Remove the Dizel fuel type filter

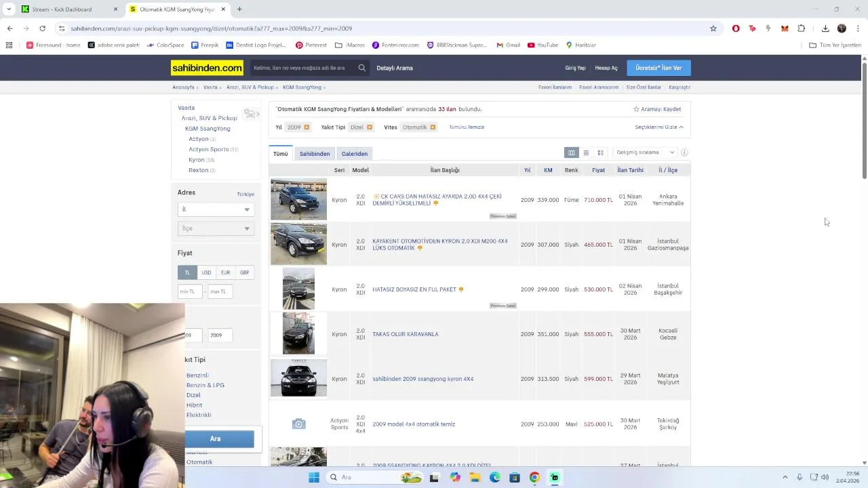370,127
